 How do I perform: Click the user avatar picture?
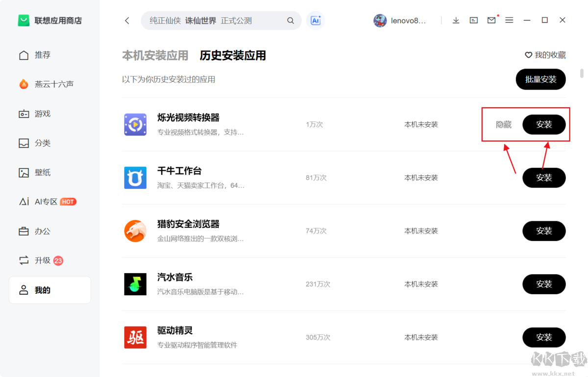[380, 21]
